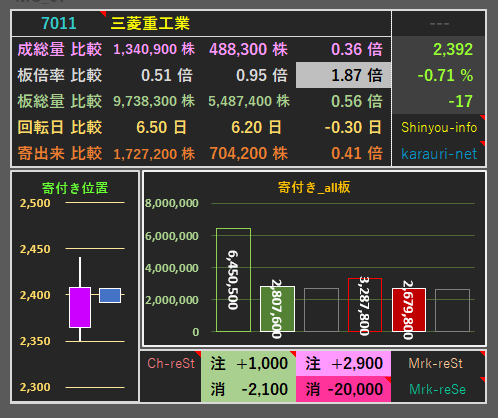The height and width of the screenshot is (418, 498).
Task: Click the --- cell above the price
Action: 439,23
